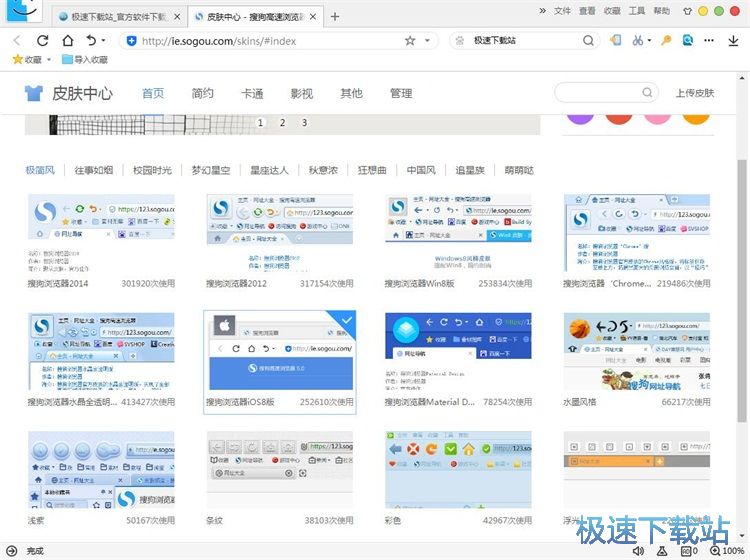750x560 pixels.
Task: Select the 管理 tab
Action: (401, 93)
